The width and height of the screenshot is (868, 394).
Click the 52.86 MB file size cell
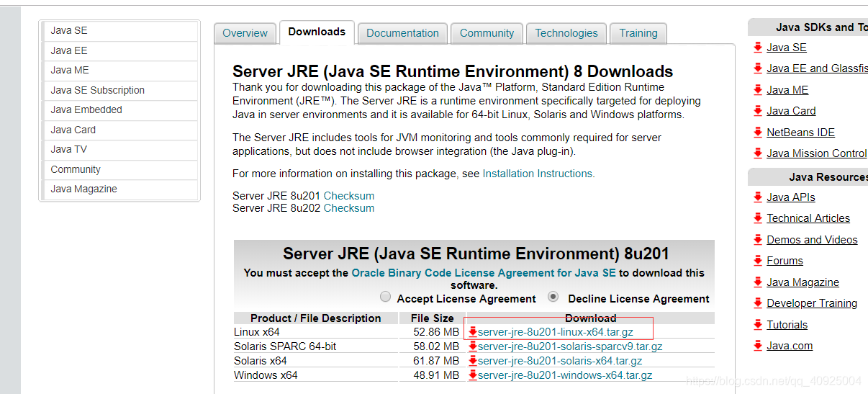[x=433, y=332]
